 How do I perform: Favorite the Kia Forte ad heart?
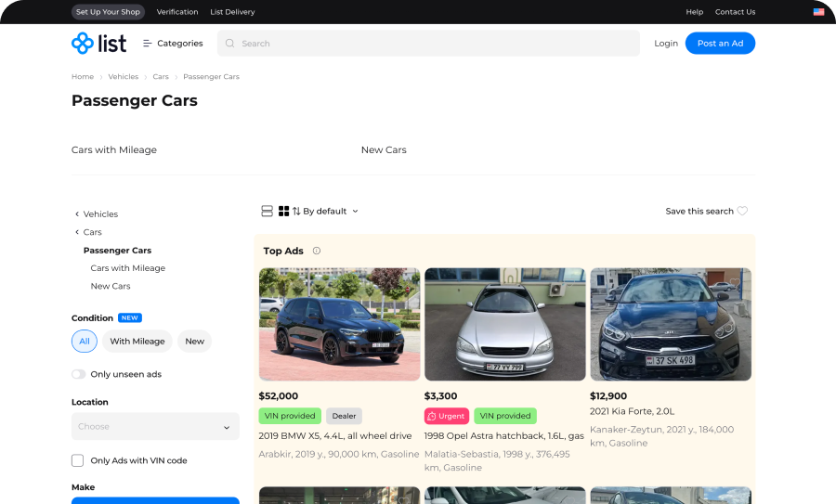click(736, 282)
